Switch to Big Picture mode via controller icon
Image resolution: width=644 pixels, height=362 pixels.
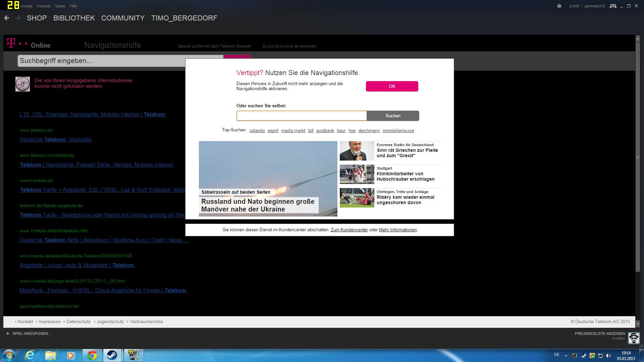(x=613, y=6)
